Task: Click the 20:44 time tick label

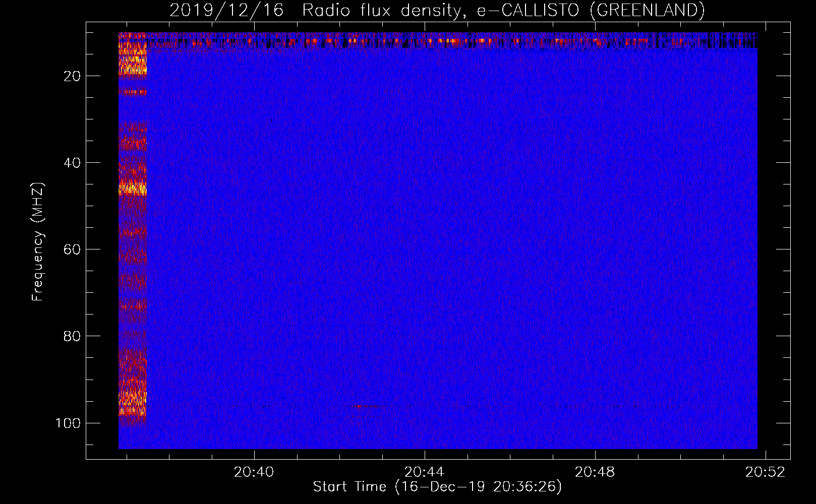Action: tap(425, 472)
